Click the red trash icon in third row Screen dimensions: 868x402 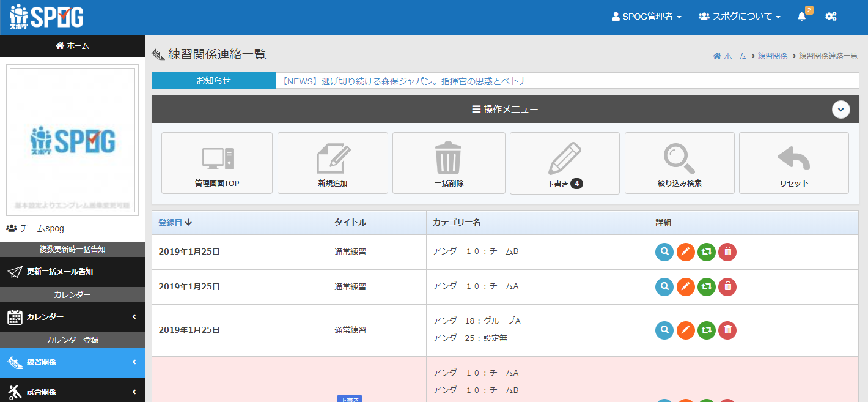pos(727,330)
